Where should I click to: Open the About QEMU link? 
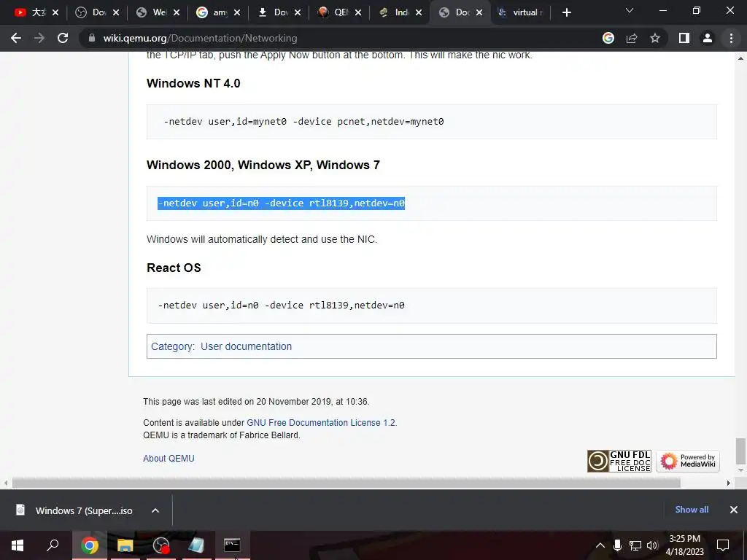click(169, 458)
